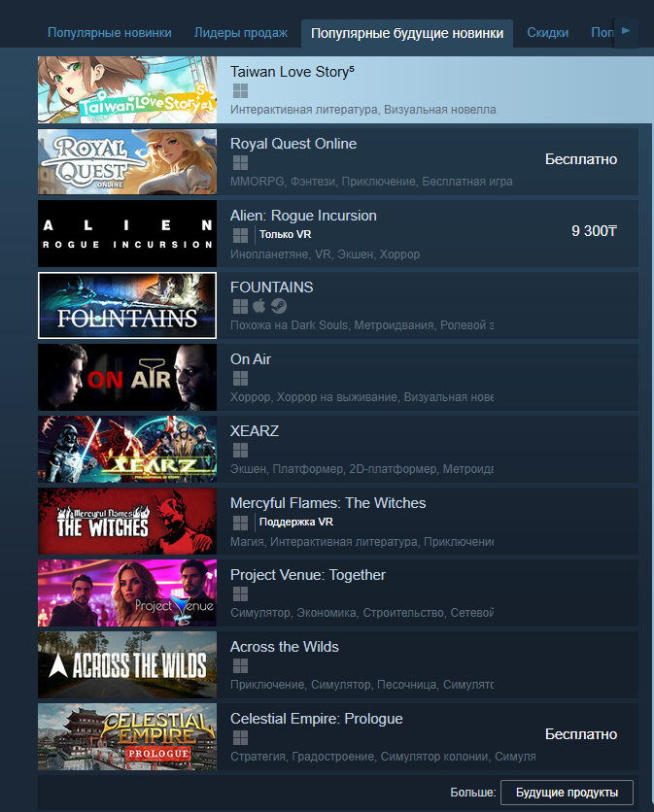The image size is (654, 812).
Task: Select the Скидки tab
Action: pyautogui.click(x=547, y=33)
